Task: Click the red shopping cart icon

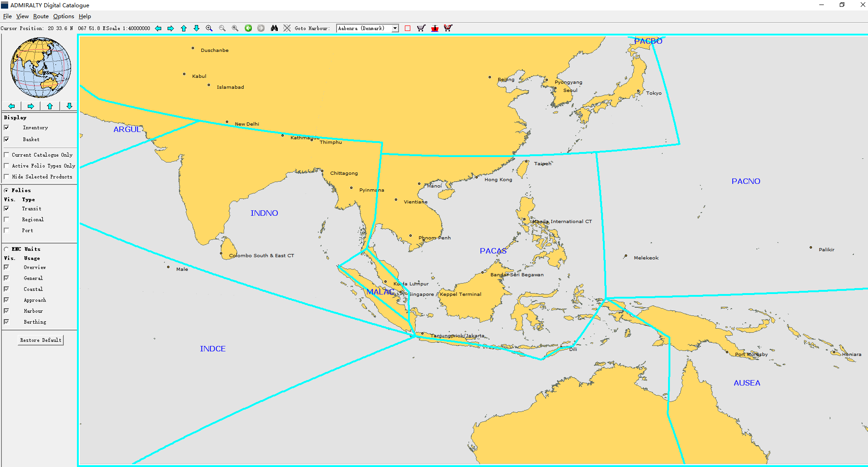Action: pyautogui.click(x=448, y=28)
